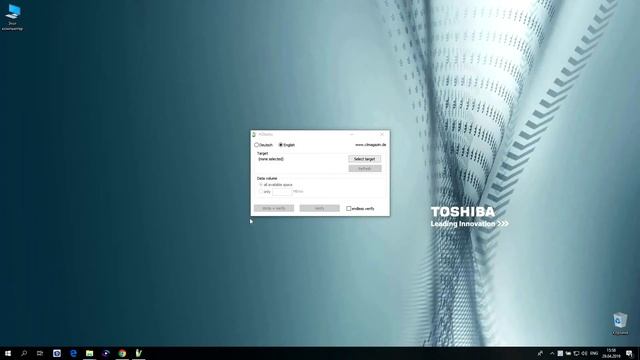The width and height of the screenshot is (640, 360).
Task: Close the small dialog window
Action: (382, 134)
